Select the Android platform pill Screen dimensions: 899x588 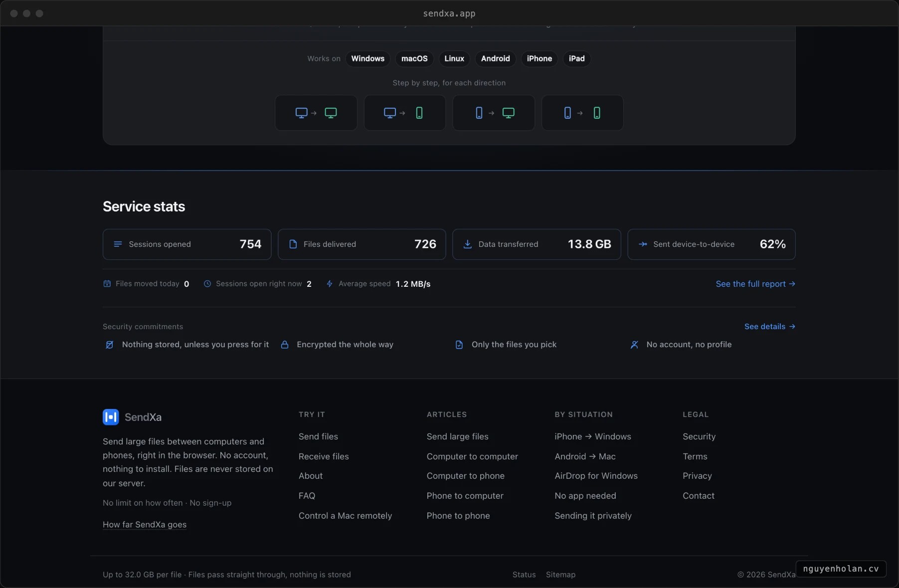pos(496,58)
